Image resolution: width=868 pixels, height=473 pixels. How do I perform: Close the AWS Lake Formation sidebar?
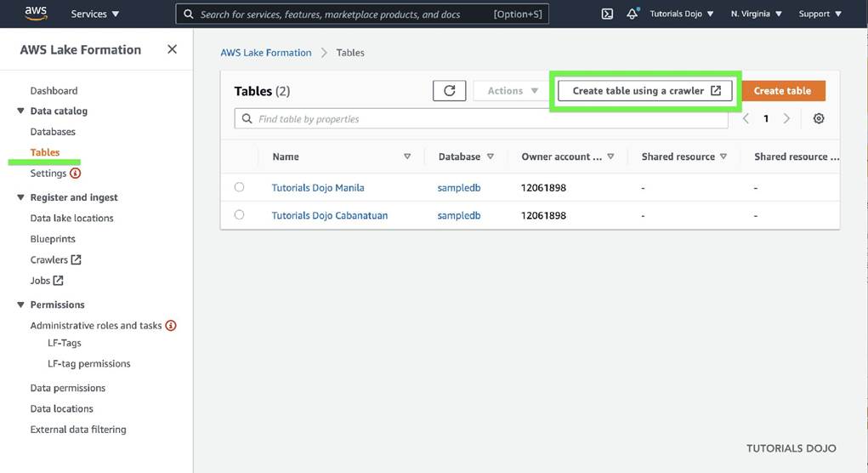[x=172, y=49]
